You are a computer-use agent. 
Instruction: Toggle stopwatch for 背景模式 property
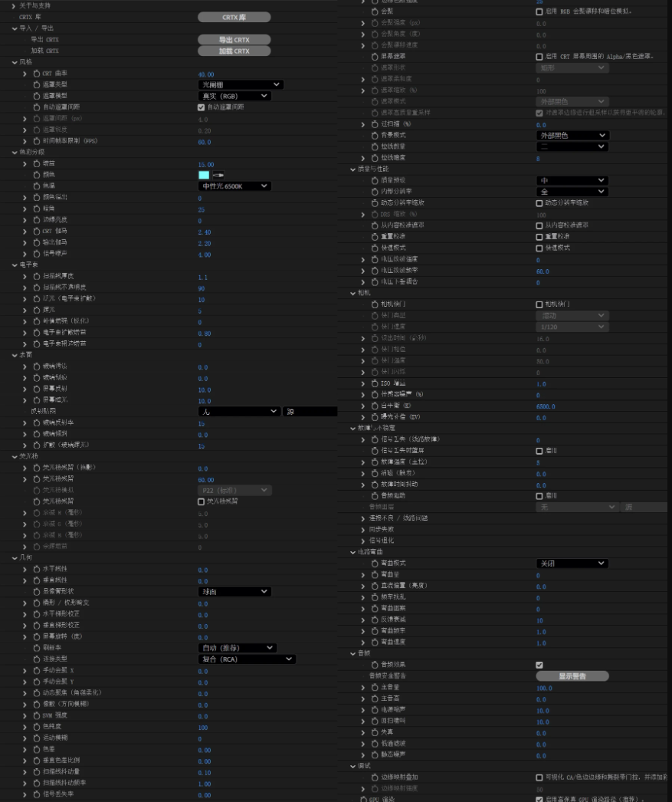point(375,135)
